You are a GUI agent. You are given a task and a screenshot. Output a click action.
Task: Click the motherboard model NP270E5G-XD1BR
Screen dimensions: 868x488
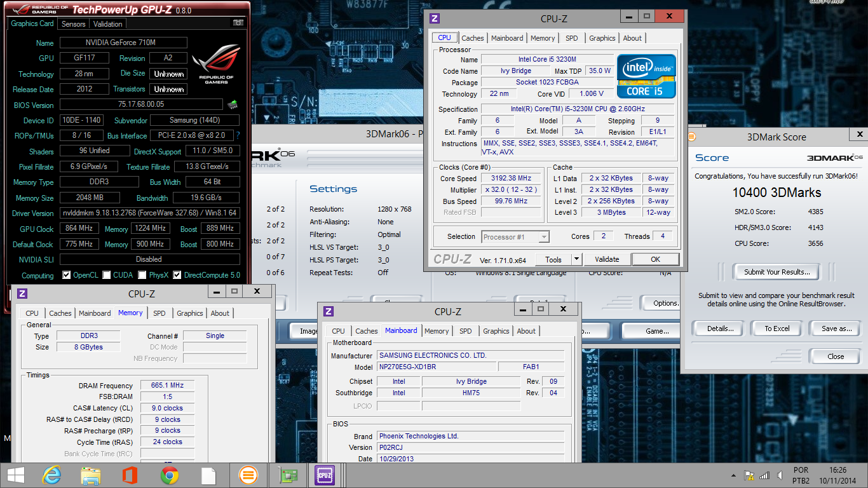pos(437,367)
